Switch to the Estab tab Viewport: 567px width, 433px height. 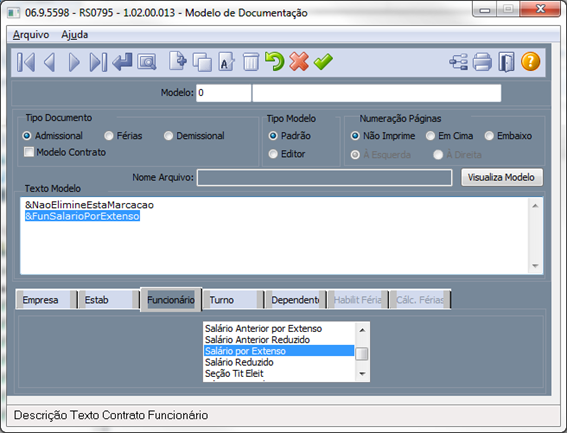point(108,300)
